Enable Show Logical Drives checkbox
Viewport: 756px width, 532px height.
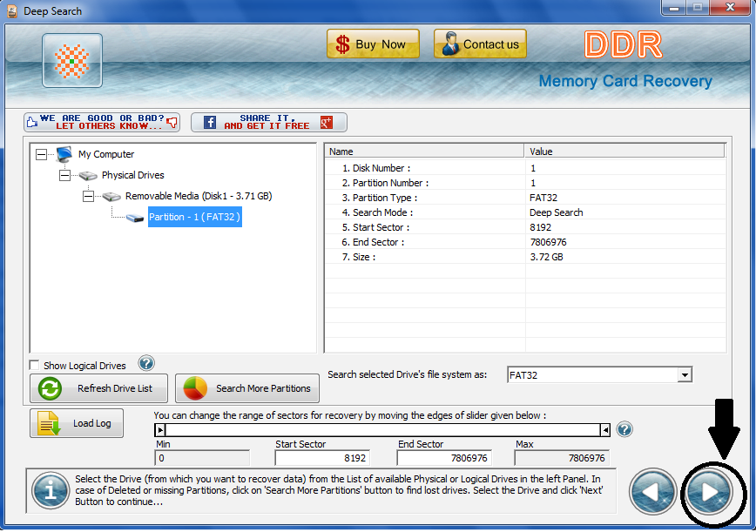[34, 365]
